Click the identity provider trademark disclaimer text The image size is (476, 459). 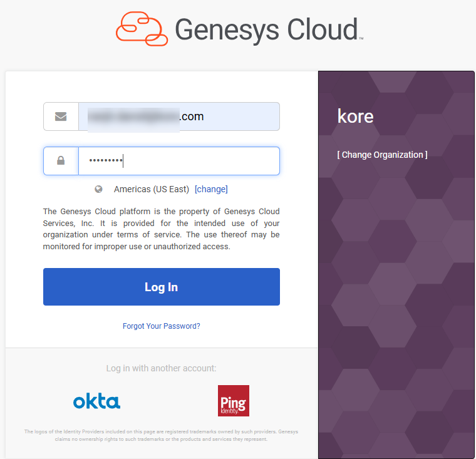(161, 435)
